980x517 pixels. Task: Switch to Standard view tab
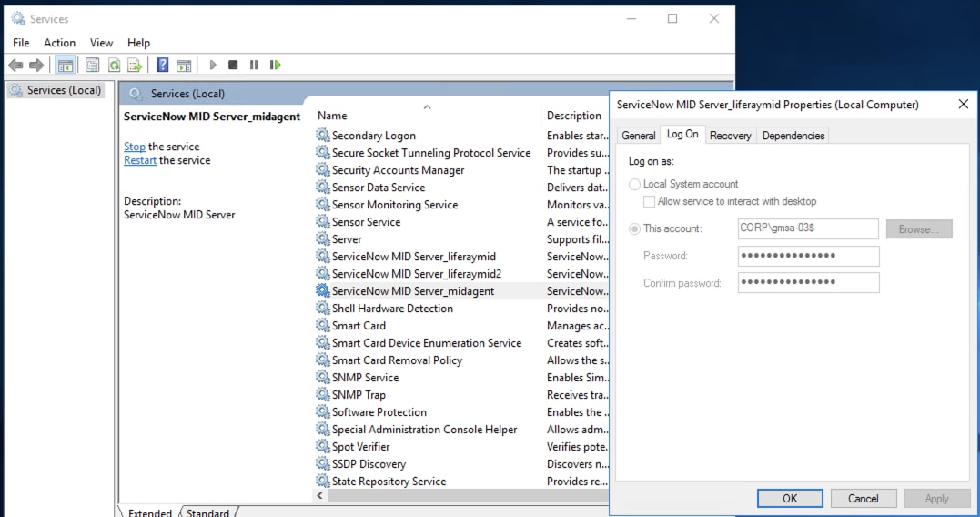coord(207,512)
